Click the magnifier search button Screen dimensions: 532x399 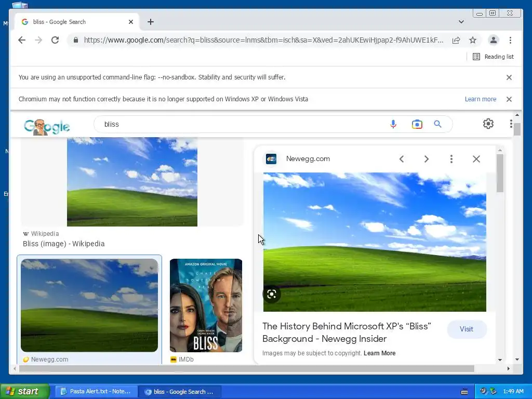pyautogui.click(x=437, y=124)
